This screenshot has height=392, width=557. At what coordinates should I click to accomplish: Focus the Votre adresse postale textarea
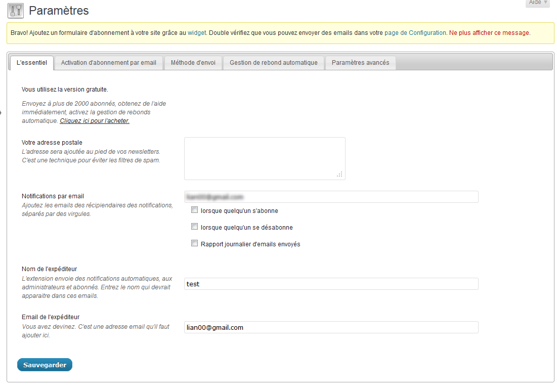pos(265,158)
